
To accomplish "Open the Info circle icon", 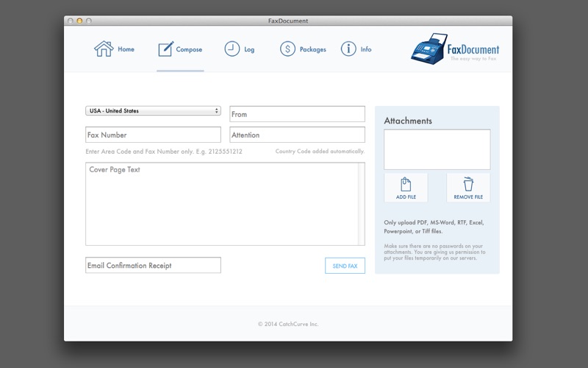I will point(348,49).
